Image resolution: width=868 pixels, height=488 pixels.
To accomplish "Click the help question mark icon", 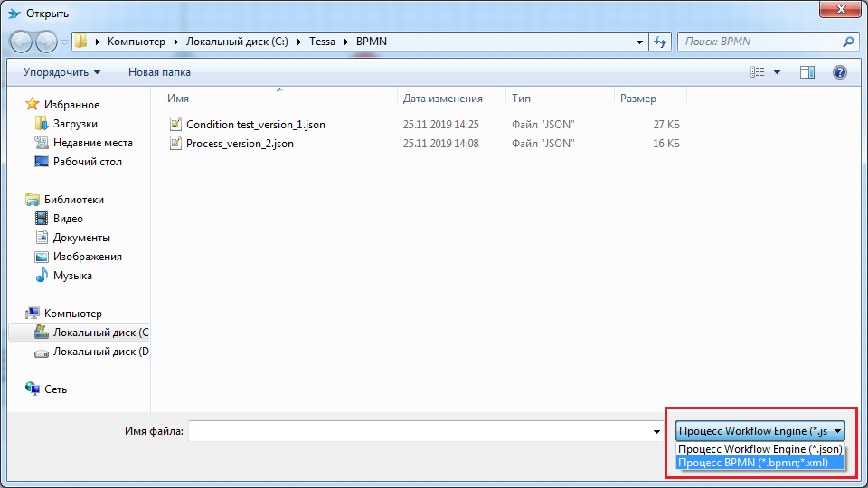I will pyautogui.click(x=839, y=72).
